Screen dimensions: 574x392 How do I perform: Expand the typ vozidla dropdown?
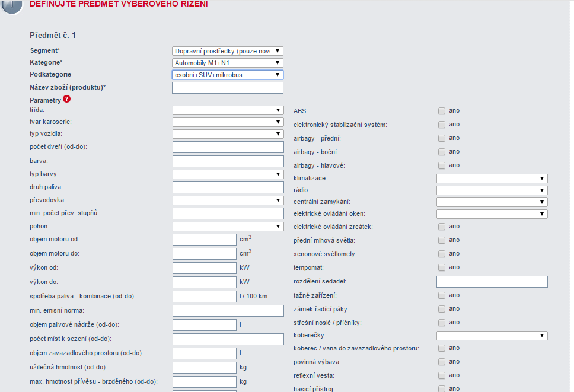(x=228, y=134)
